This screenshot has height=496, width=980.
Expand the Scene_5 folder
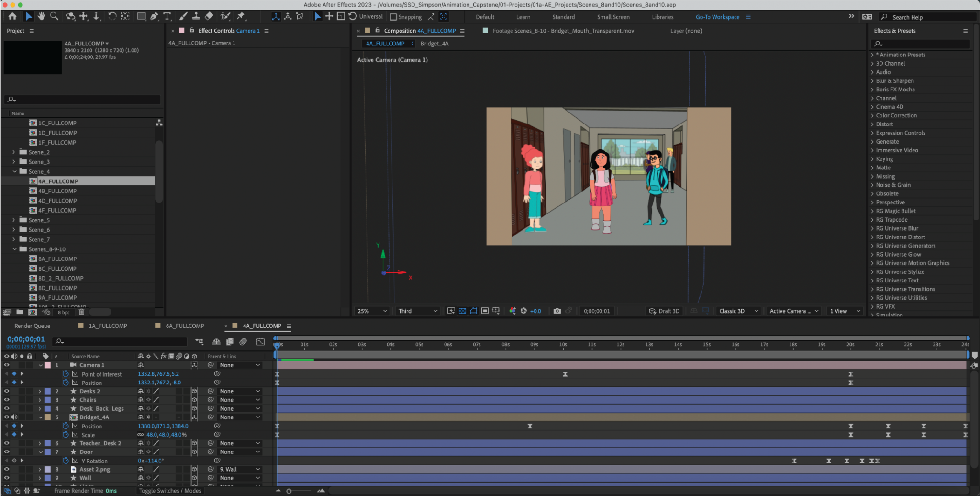[14, 220]
